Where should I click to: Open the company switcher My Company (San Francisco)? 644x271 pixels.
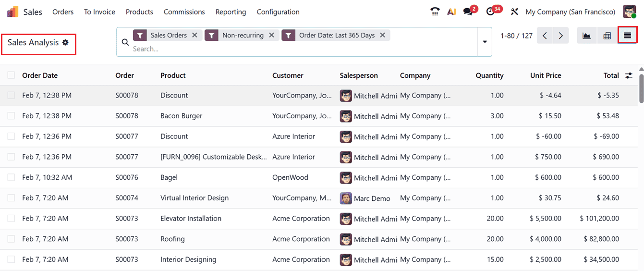(570, 12)
